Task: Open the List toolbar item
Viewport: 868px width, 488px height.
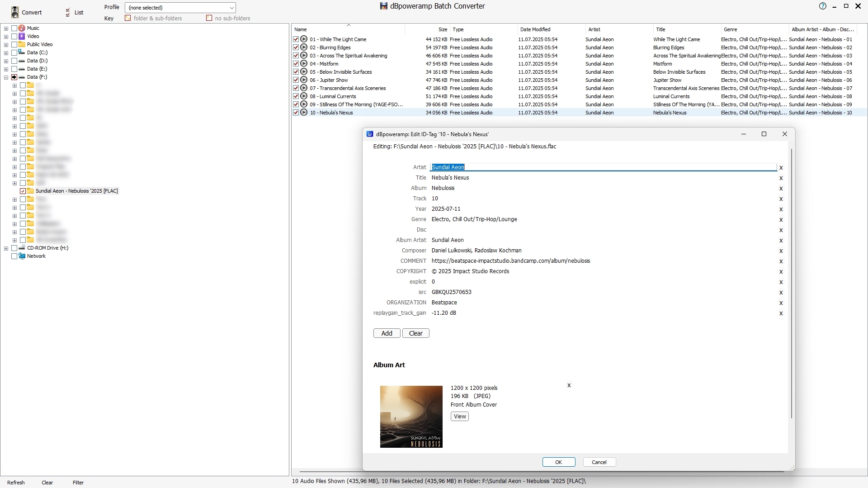Action: [x=74, y=12]
